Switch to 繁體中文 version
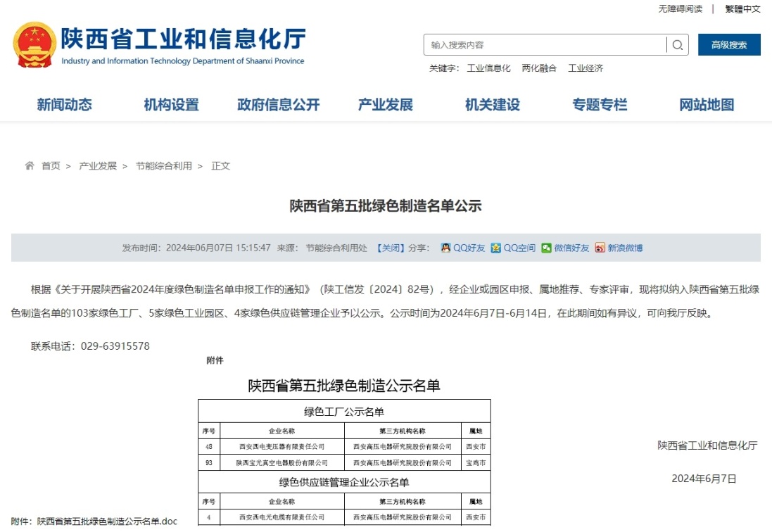 pos(742,8)
